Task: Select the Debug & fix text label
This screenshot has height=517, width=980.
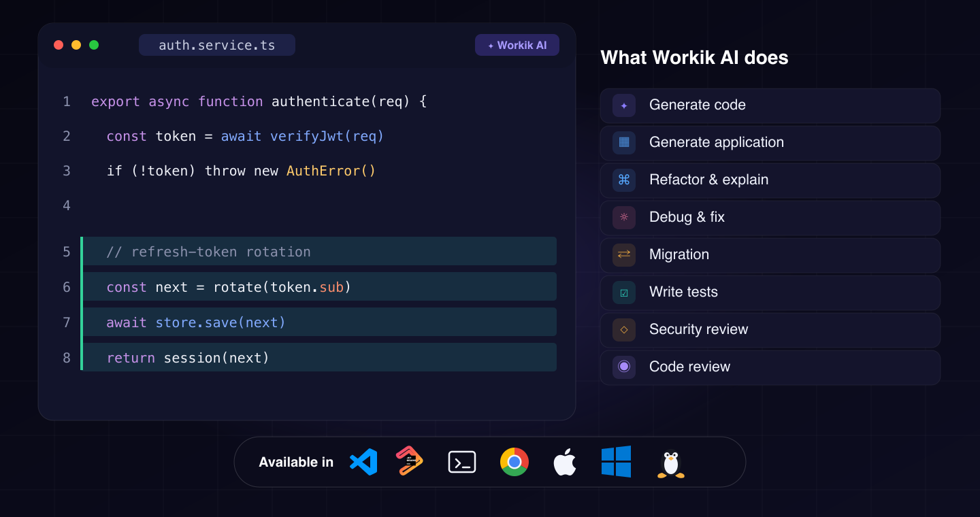Action: [x=687, y=217]
